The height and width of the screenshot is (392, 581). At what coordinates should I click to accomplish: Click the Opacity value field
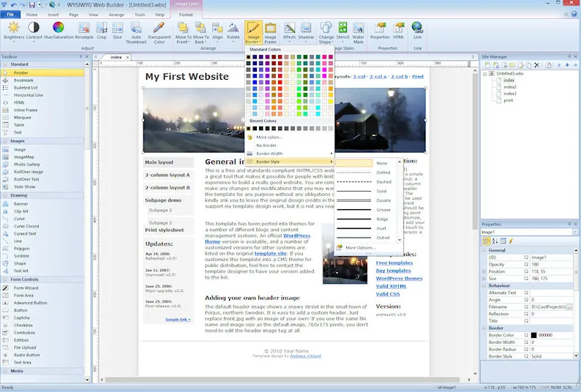551,265
